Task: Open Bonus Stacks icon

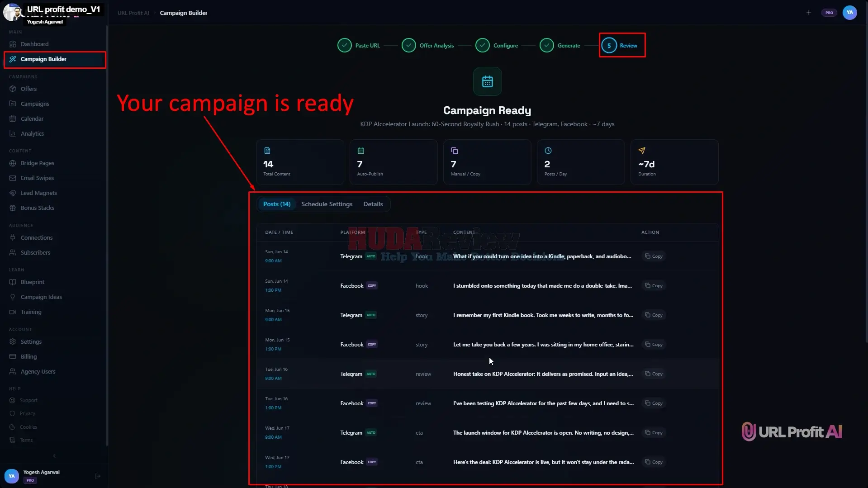Action: coord(13,208)
